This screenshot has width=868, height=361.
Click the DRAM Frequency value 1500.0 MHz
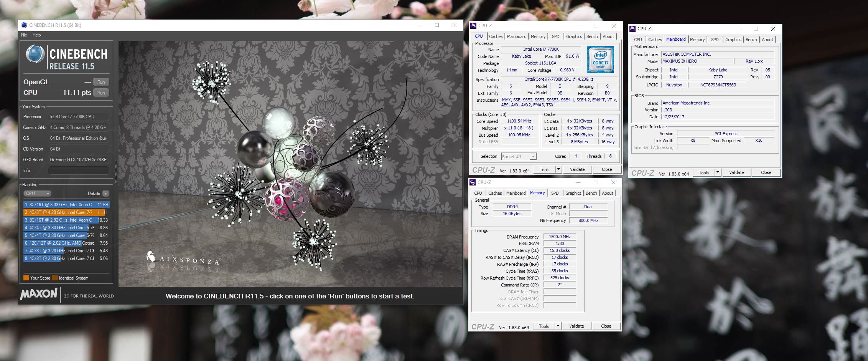pyautogui.click(x=560, y=237)
